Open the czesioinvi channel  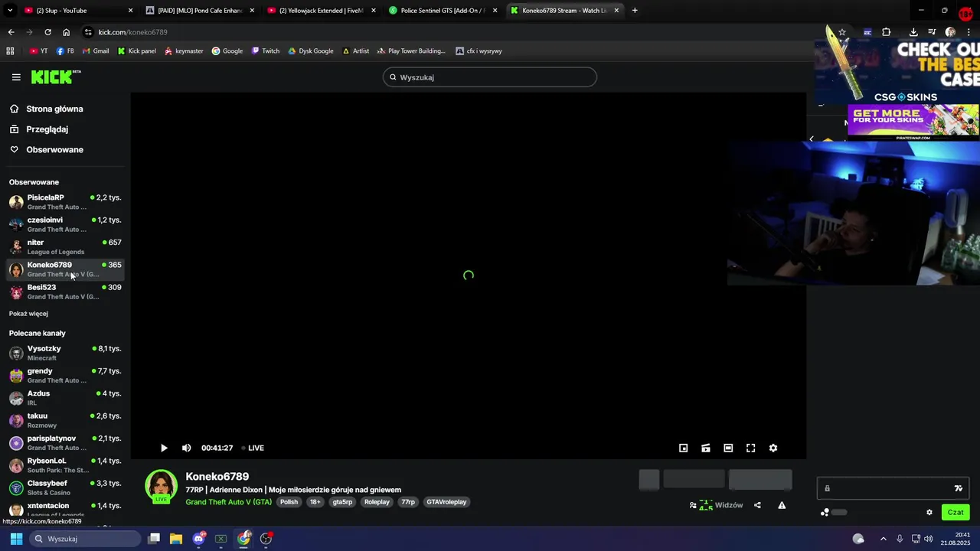tap(65, 224)
